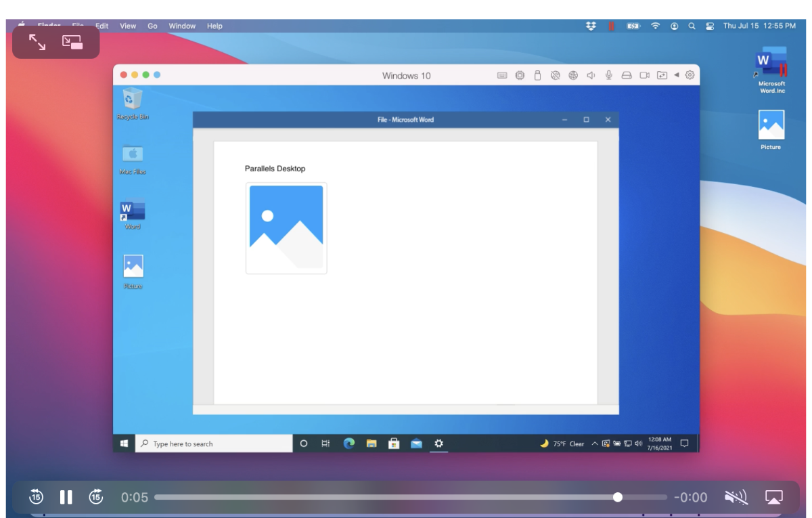Click the CPU chip icon in Parallels toolbar

[x=520, y=75]
